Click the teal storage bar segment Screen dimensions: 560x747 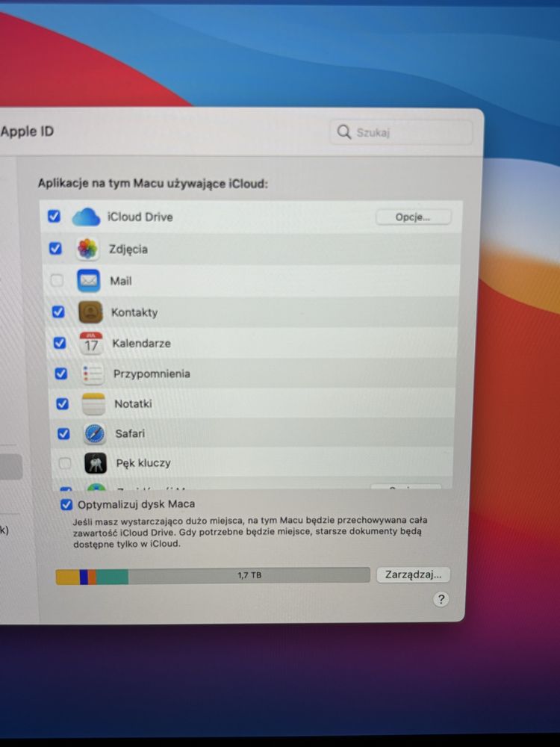click(x=112, y=577)
